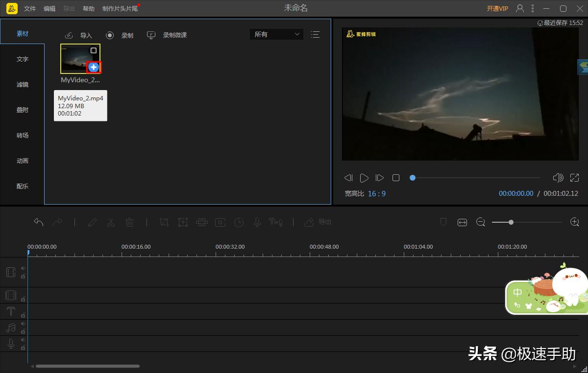Adjust the timeline zoom slider
588x373 pixels.
[511, 222]
